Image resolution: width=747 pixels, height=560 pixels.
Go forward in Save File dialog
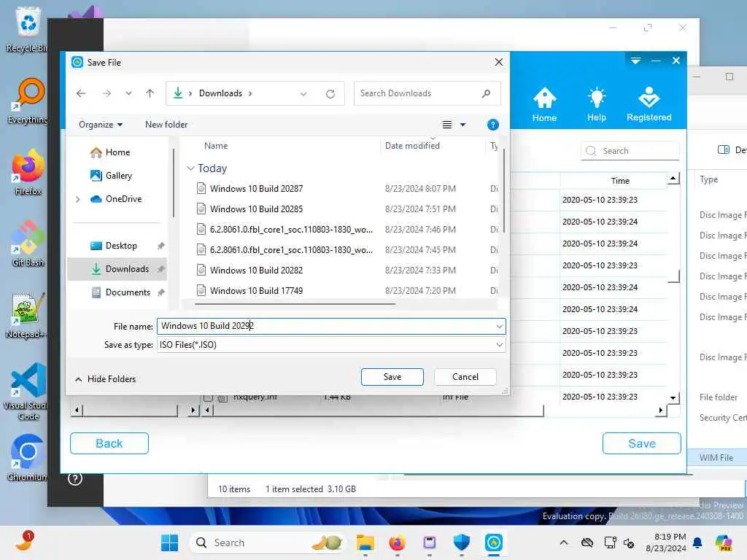point(107,93)
